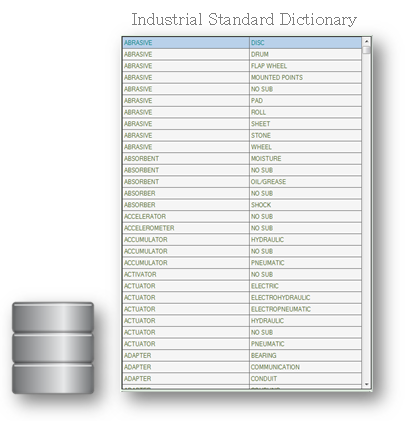The height and width of the screenshot is (421, 411).
Task: Select the ELECTROPNEUMATIC cell
Action: (x=305, y=309)
